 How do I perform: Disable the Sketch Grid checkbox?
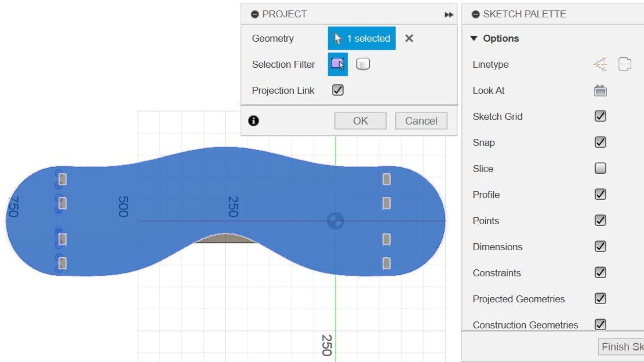tap(600, 116)
